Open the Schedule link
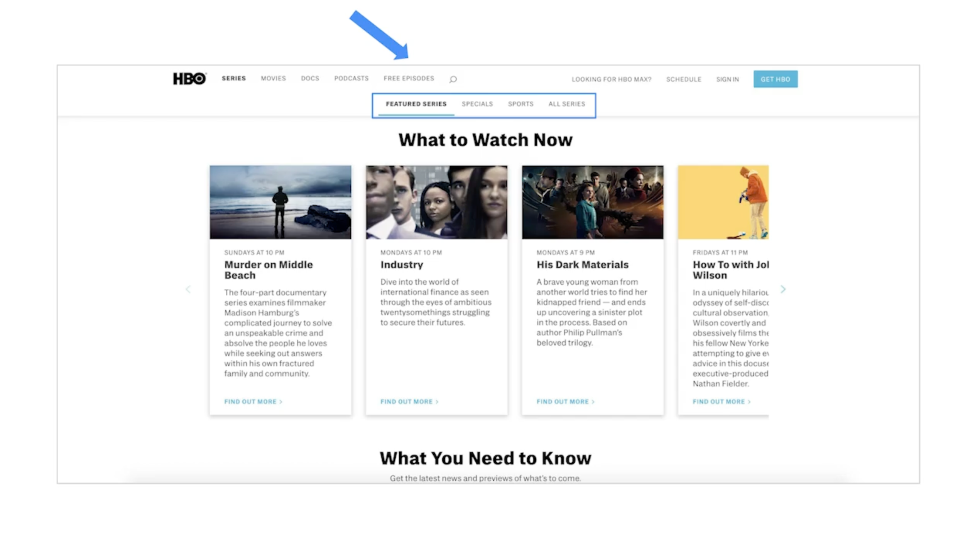 [683, 79]
